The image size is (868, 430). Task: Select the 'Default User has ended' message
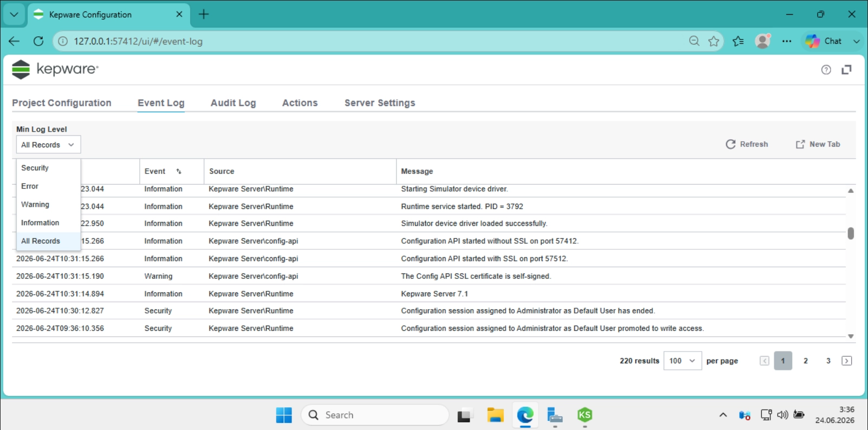pyautogui.click(x=528, y=311)
